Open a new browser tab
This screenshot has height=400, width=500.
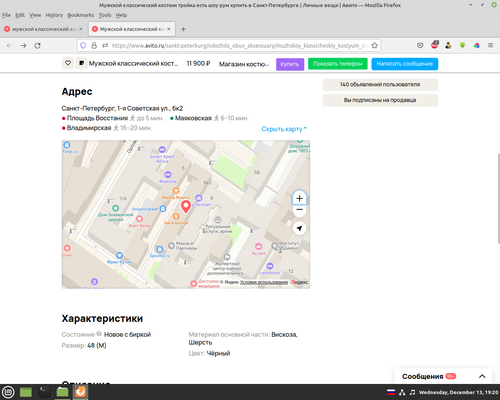tap(183, 29)
